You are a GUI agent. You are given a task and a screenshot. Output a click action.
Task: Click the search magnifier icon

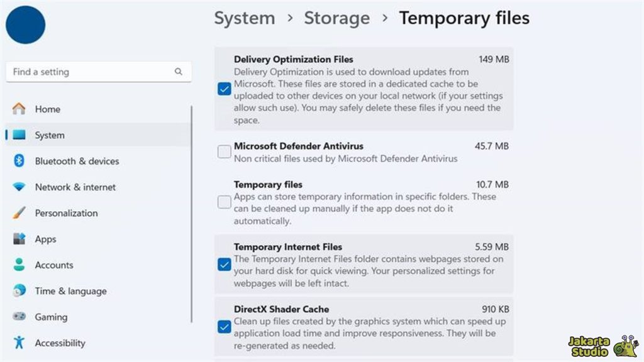[x=178, y=72]
